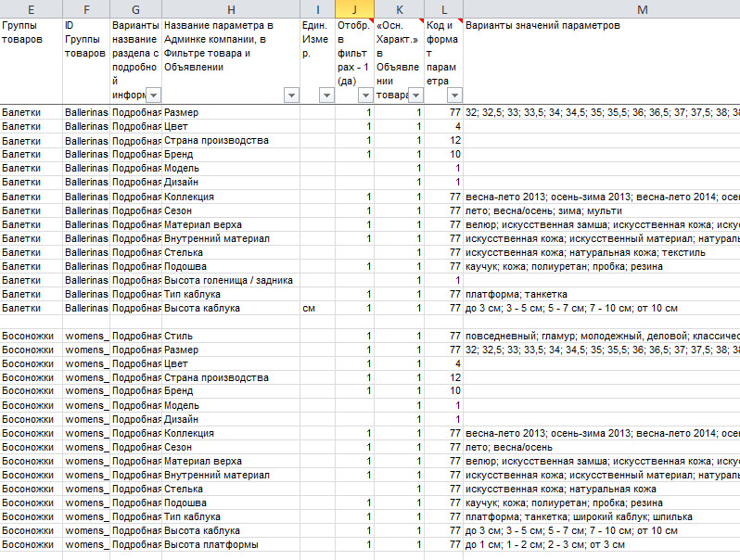
Task: Select the highlighted column J header
Action: click(355, 8)
